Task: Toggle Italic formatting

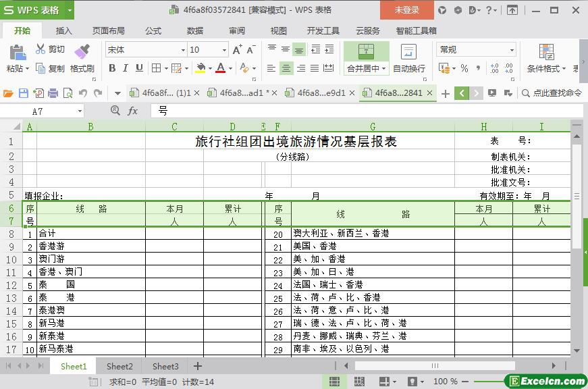Action: pos(126,68)
